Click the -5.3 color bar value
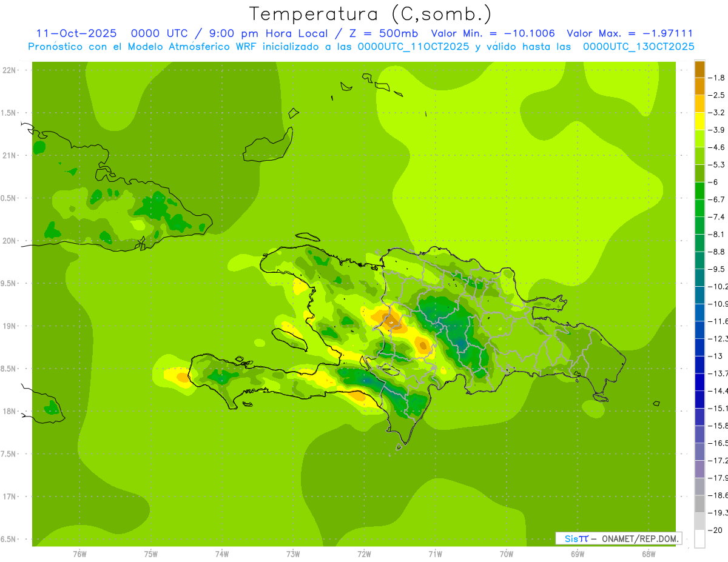Image resolution: width=728 pixels, height=562 pixels. [x=717, y=165]
